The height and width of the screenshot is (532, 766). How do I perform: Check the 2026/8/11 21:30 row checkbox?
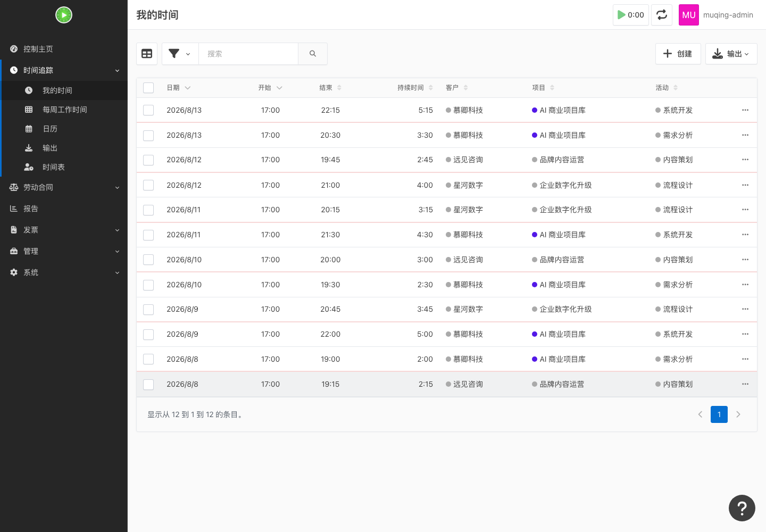(x=148, y=235)
